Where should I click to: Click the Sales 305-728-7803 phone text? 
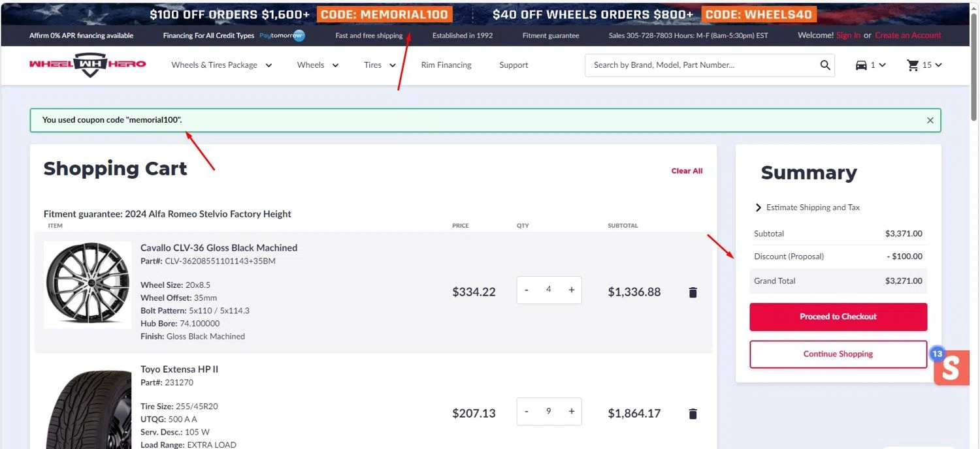(x=689, y=36)
